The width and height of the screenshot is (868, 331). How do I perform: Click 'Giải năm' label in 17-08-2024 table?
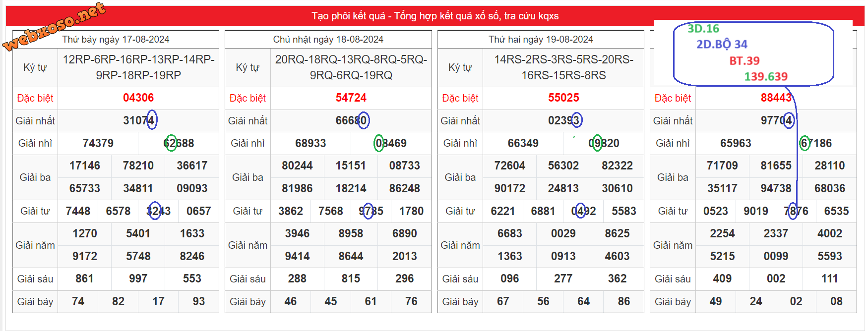pyautogui.click(x=35, y=245)
